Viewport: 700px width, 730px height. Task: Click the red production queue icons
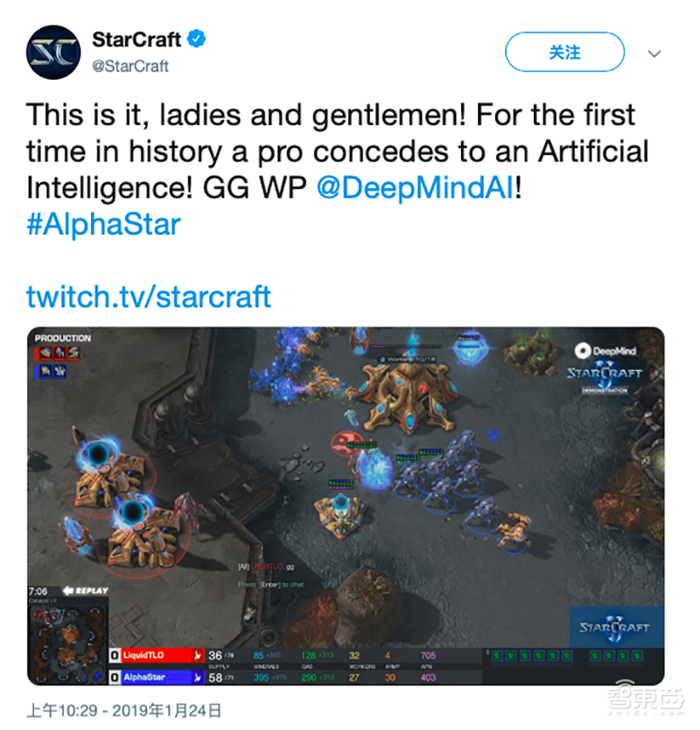[58, 354]
